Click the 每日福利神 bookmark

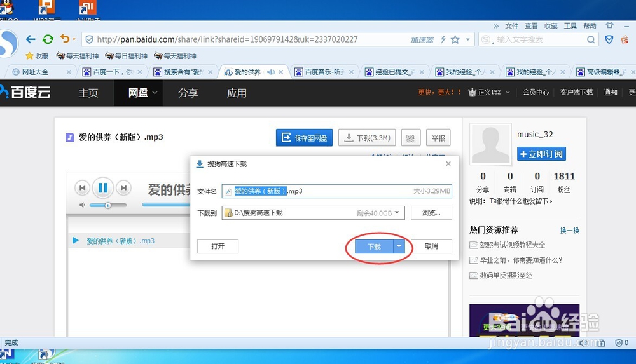click(127, 56)
